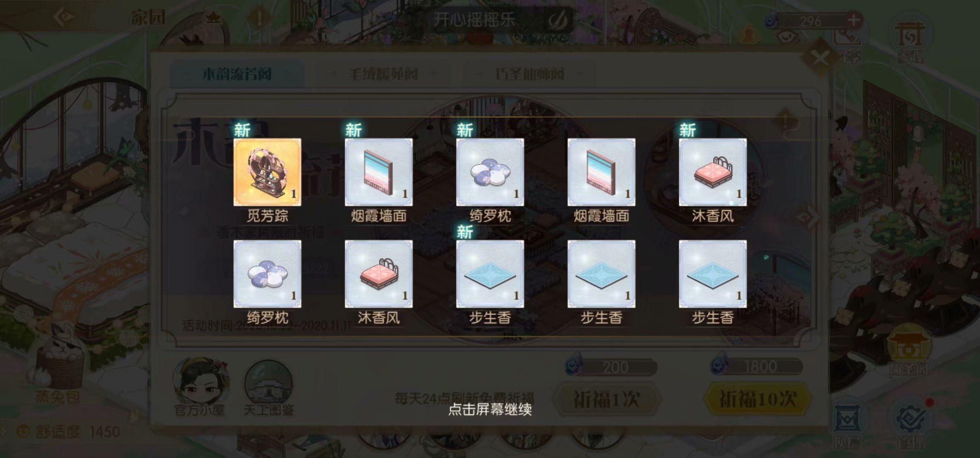Tap the 祈福1次 button
Viewport: 980px width, 458px height.
pyautogui.click(x=607, y=399)
